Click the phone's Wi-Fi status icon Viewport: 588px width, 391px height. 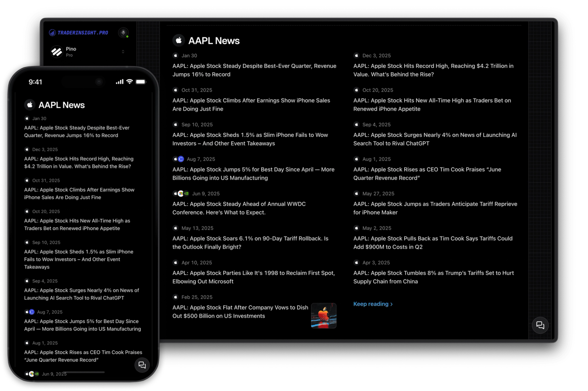point(130,82)
